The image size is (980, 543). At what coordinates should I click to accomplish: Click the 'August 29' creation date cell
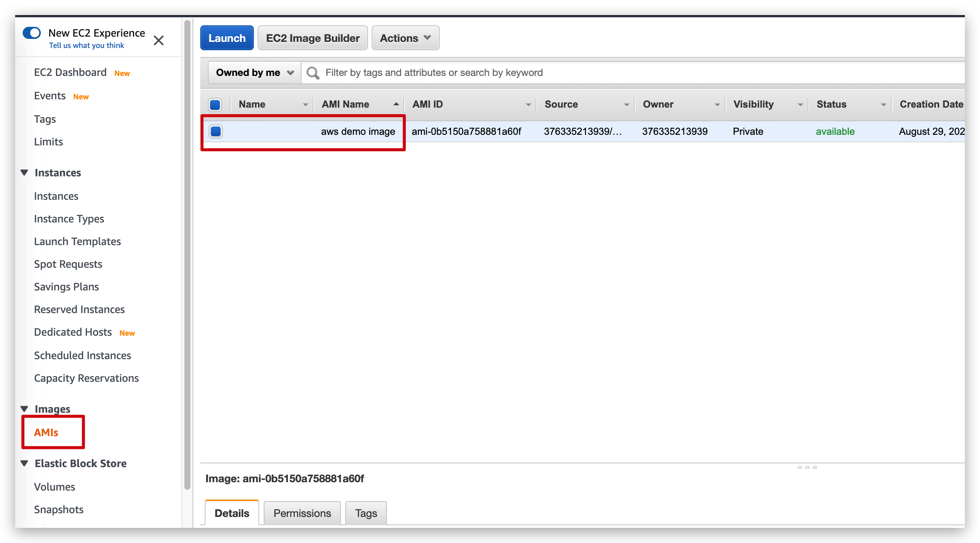pos(932,131)
